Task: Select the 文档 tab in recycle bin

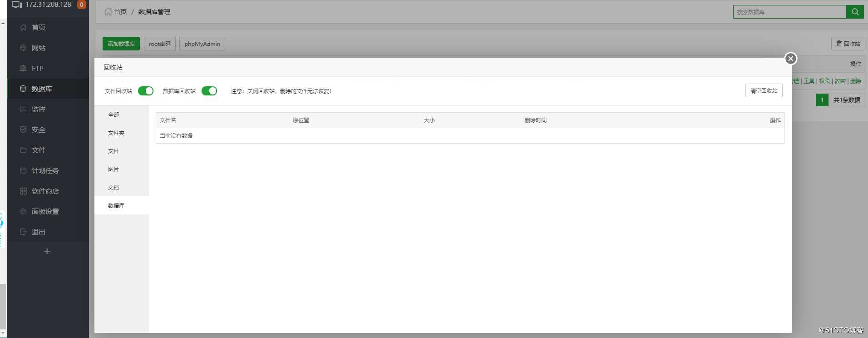Action: click(x=122, y=187)
